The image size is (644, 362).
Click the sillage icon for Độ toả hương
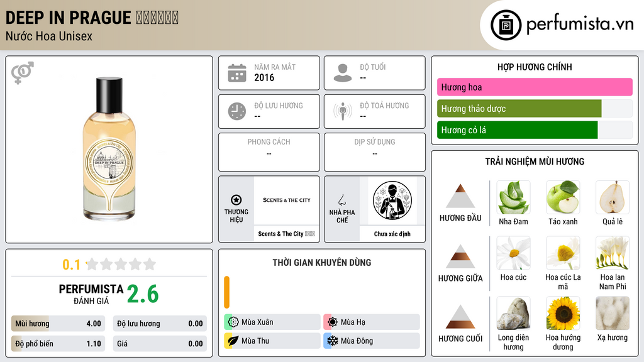pyautogui.click(x=343, y=111)
